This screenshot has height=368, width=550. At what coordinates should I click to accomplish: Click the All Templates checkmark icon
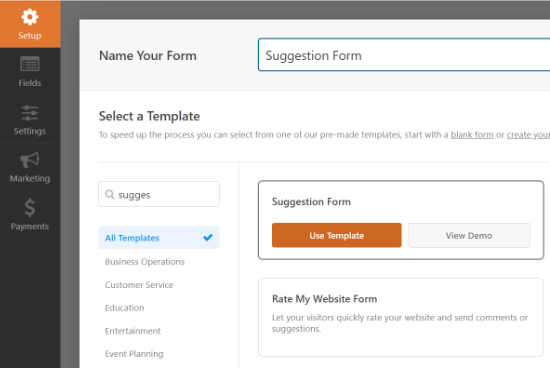click(208, 237)
